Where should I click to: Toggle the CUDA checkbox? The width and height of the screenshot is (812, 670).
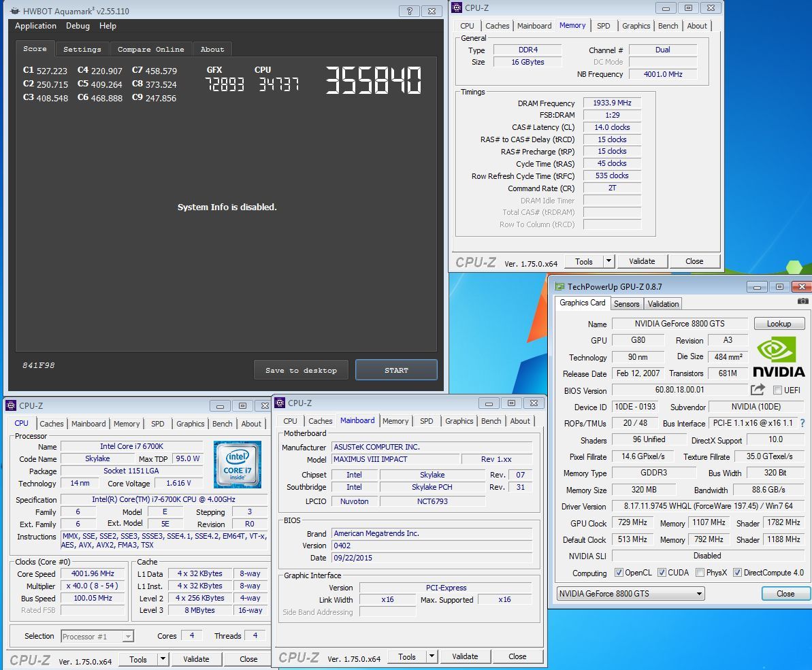[662, 573]
